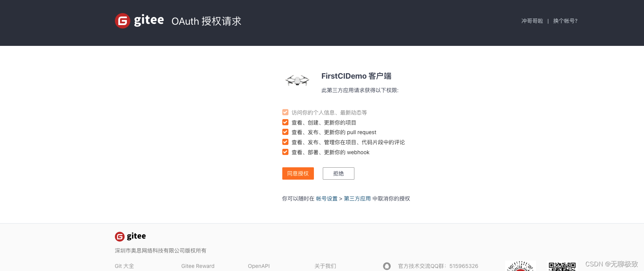
Task: Uncheck 查看、创建、更新你的项目 permission
Action: coord(285,122)
